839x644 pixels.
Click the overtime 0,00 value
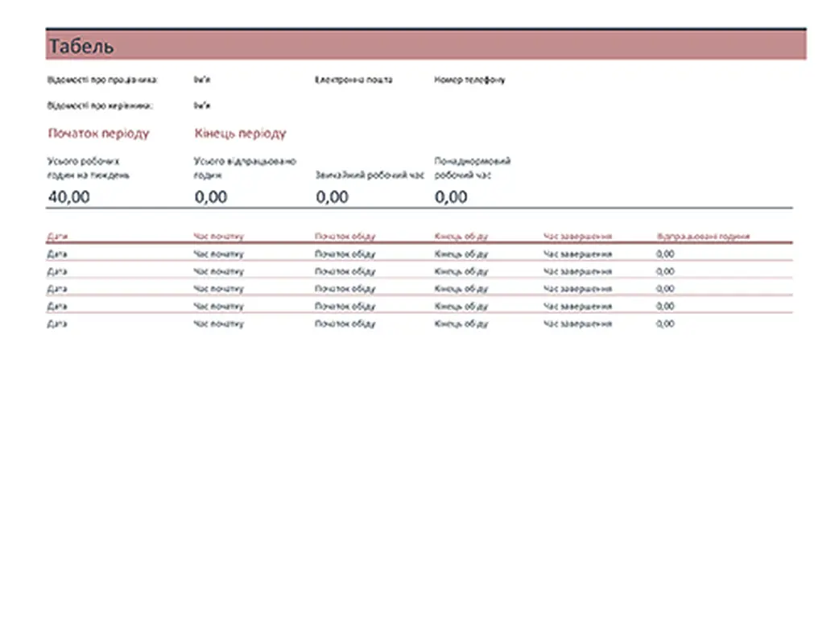click(x=451, y=196)
